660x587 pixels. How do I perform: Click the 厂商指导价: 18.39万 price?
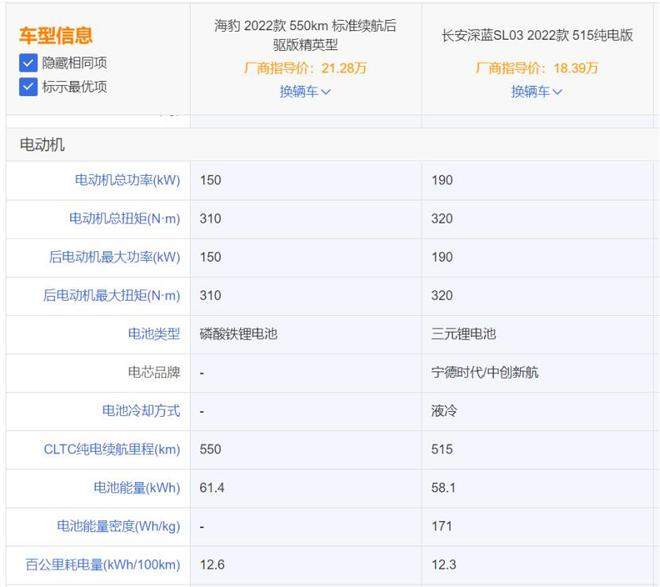coord(537,68)
